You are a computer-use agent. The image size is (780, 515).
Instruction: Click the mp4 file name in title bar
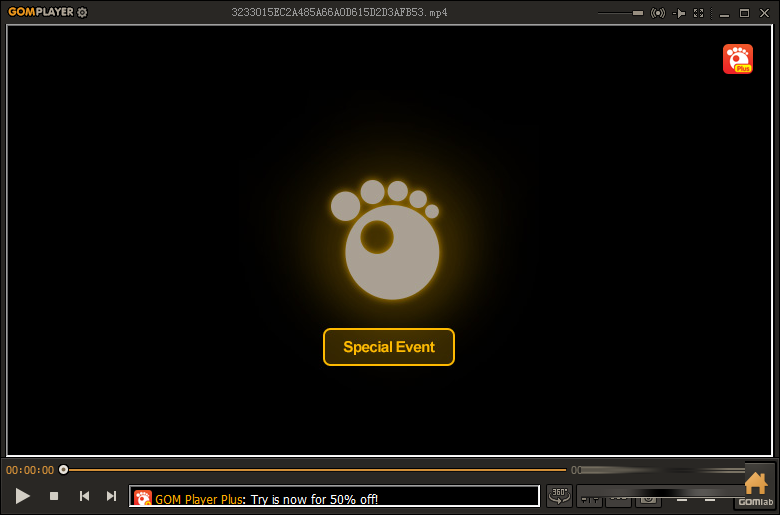click(x=339, y=12)
